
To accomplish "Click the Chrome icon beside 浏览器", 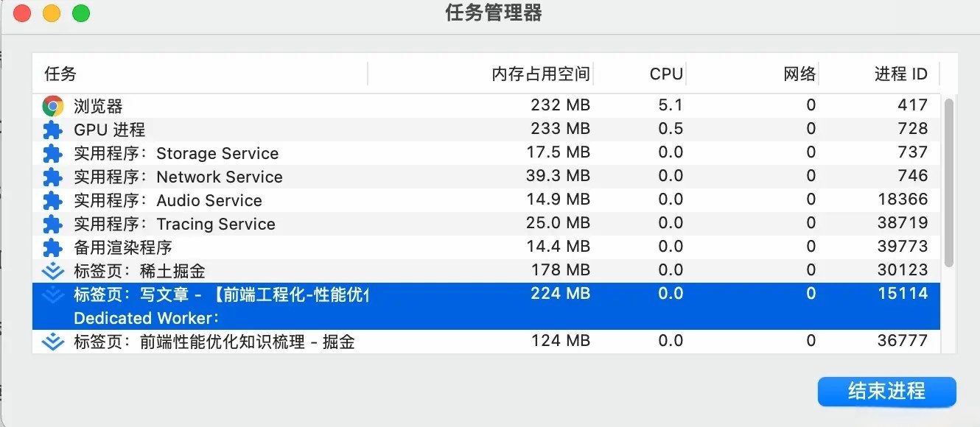I will [52, 106].
